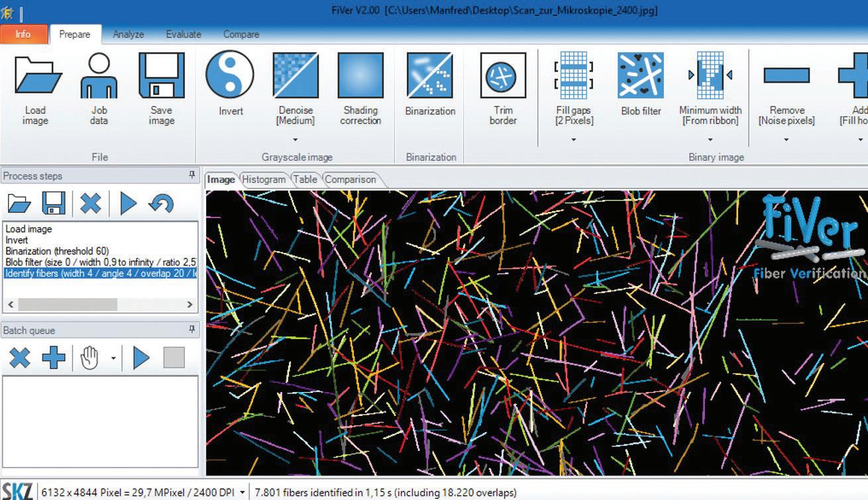This screenshot has width=868, height=500.
Task: Open the Job data icon
Action: click(x=99, y=76)
